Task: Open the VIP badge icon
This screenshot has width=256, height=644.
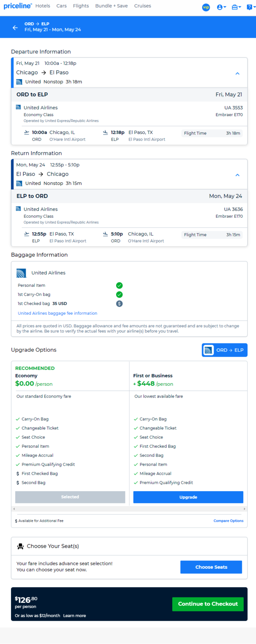Action: pyautogui.click(x=206, y=7)
